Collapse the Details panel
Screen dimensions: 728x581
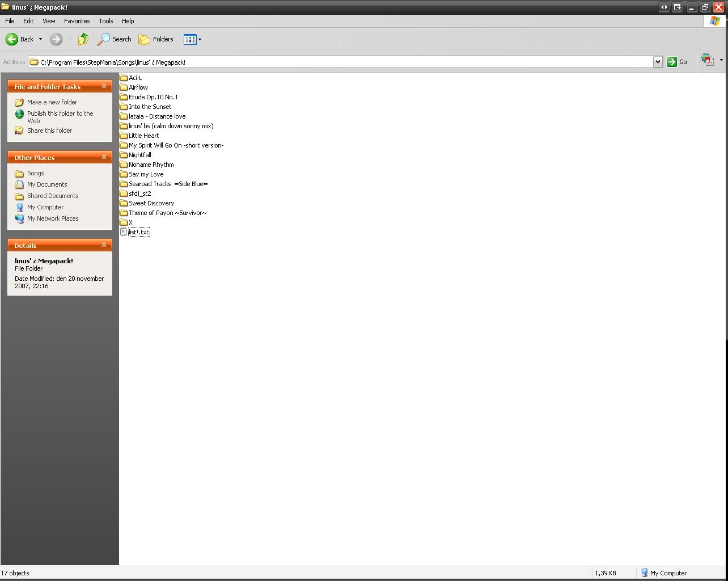pos(104,245)
